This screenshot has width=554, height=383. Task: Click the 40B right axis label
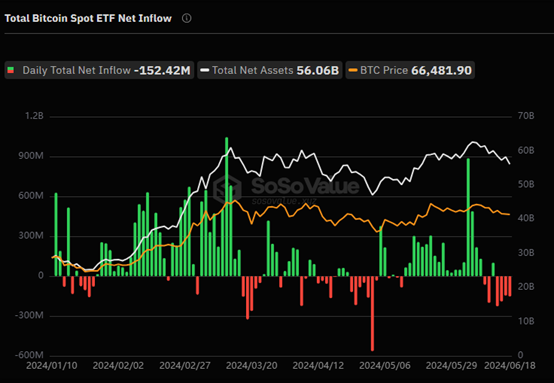click(x=526, y=218)
